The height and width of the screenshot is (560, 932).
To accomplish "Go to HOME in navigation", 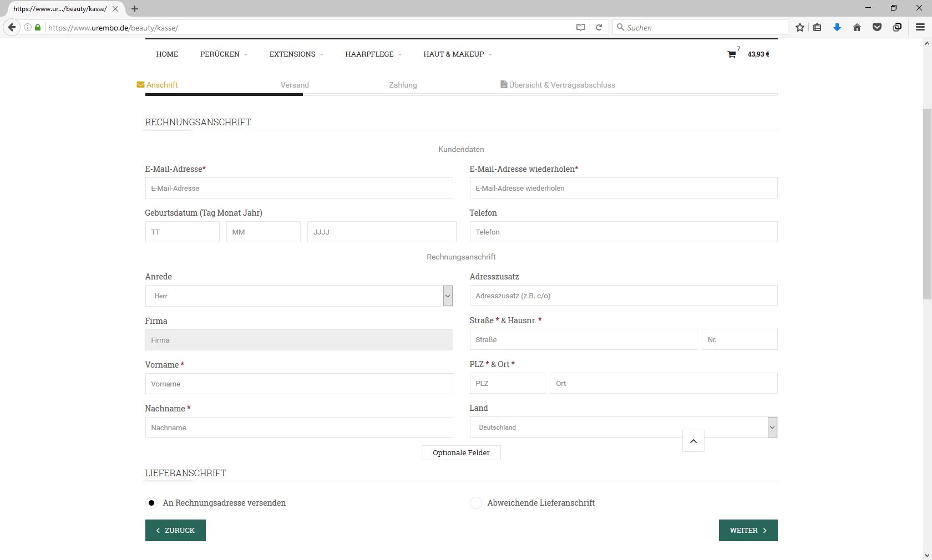I will click(x=167, y=54).
